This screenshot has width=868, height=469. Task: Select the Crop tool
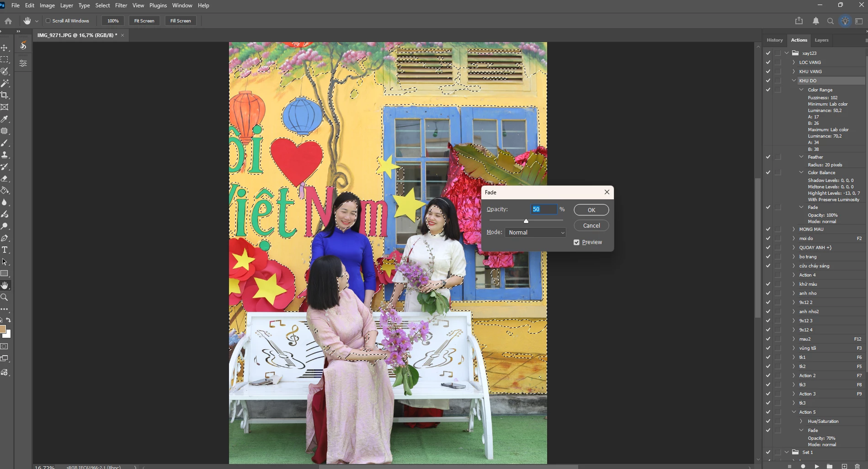click(5, 95)
